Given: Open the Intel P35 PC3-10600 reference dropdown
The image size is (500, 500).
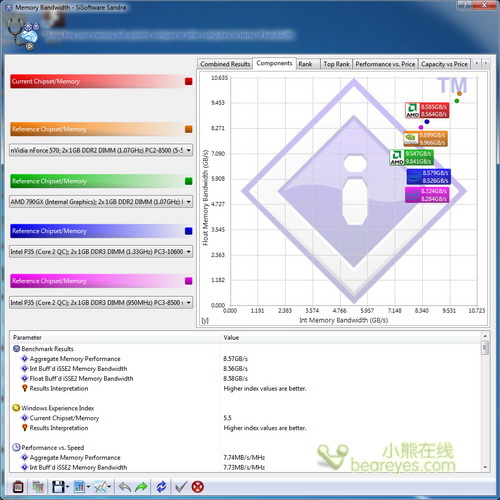Looking at the screenshot, I should tap(101, 252).
